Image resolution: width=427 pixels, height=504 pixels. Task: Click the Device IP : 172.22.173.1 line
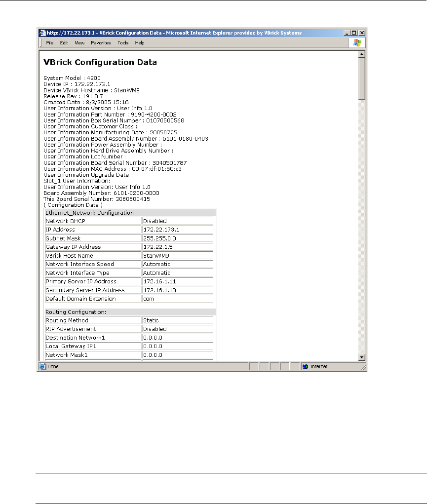[77, 84]
